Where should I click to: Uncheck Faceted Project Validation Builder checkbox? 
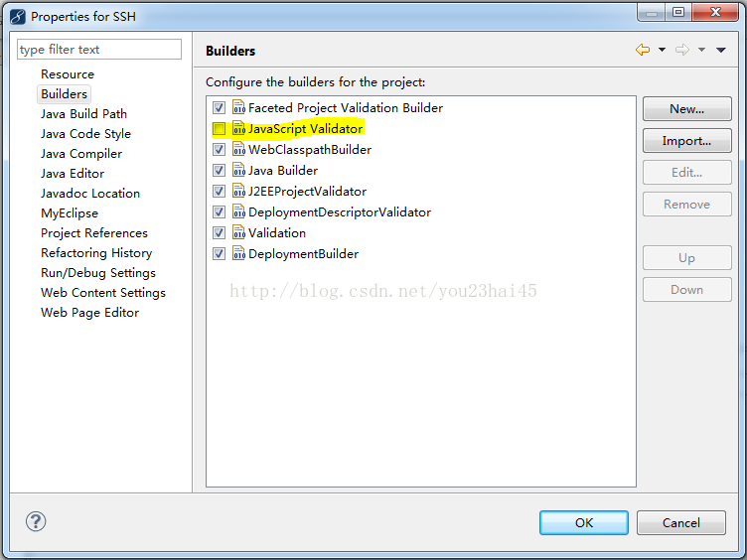(x=219, y=107)
